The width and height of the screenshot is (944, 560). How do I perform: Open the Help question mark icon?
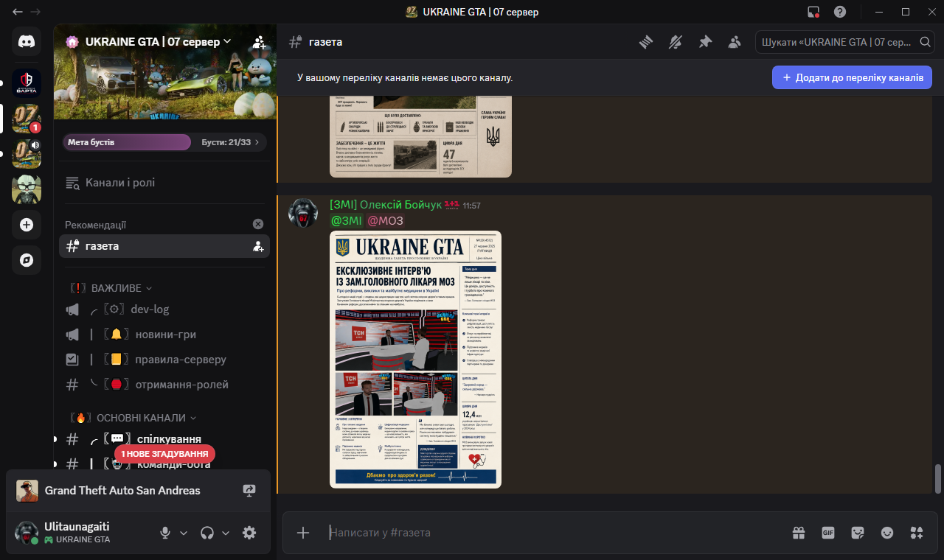coord(839,12)
